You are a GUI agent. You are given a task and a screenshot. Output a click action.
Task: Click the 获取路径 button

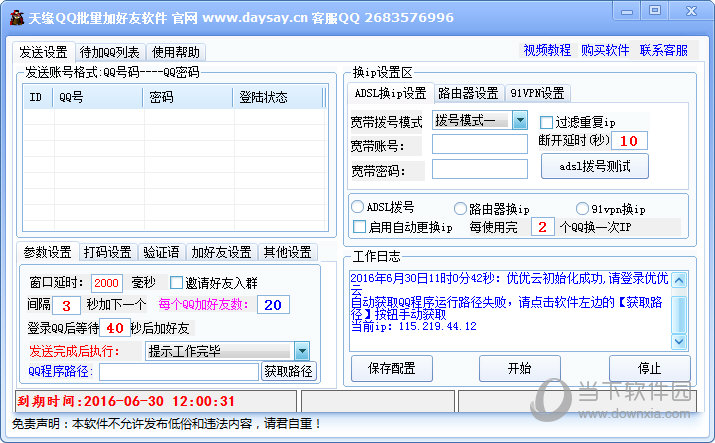(289, 371)
